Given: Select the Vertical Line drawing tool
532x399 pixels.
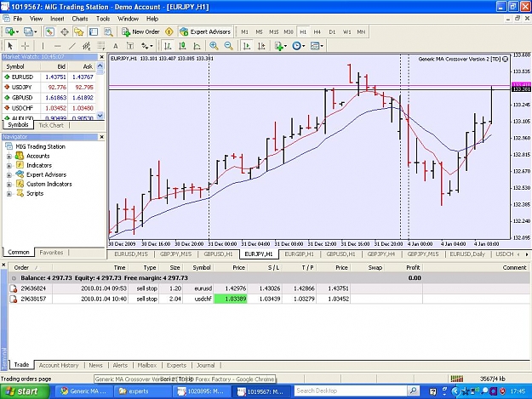Looking at the screenshot, I should 43,45.
